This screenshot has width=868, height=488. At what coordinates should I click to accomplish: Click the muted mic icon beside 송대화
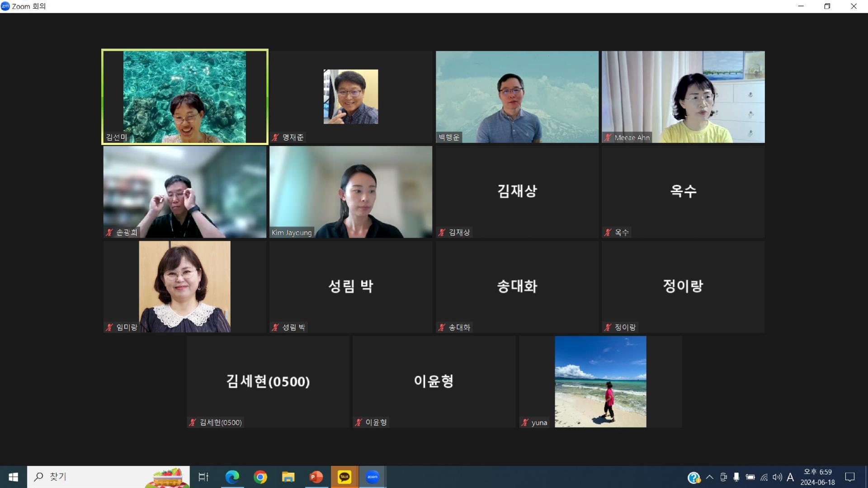click(x=442, y=327)
